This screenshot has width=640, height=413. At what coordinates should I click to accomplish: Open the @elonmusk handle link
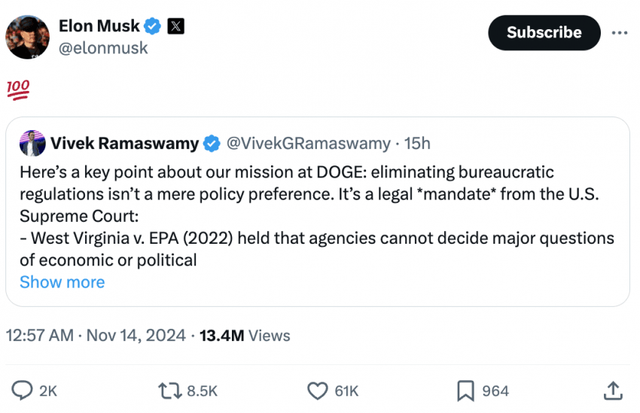104,48
